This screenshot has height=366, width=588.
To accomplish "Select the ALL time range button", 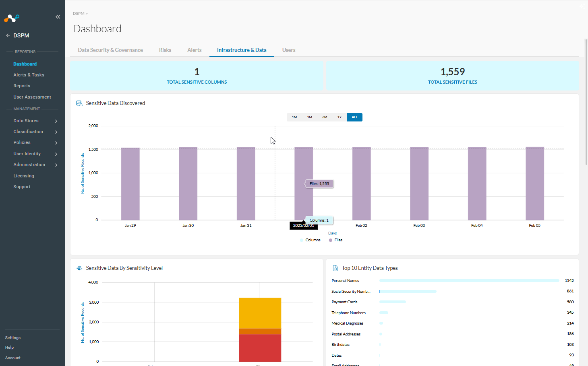I will (x=354, y=117).
